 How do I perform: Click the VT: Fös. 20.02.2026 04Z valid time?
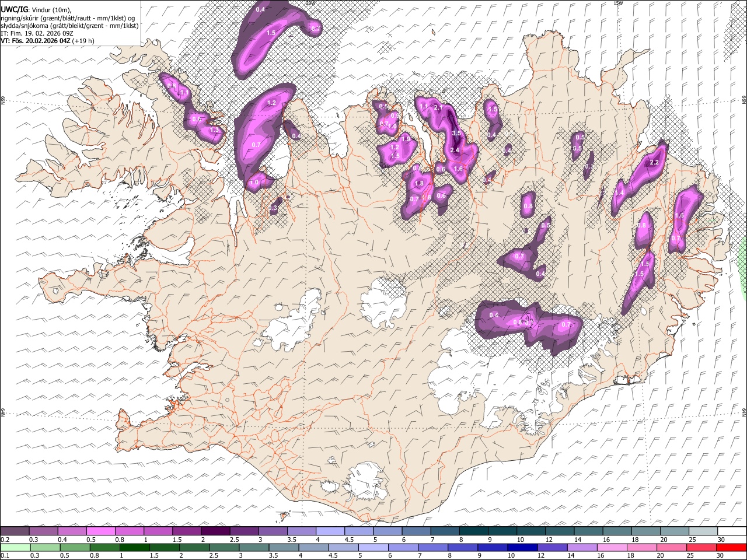point(35,41)
